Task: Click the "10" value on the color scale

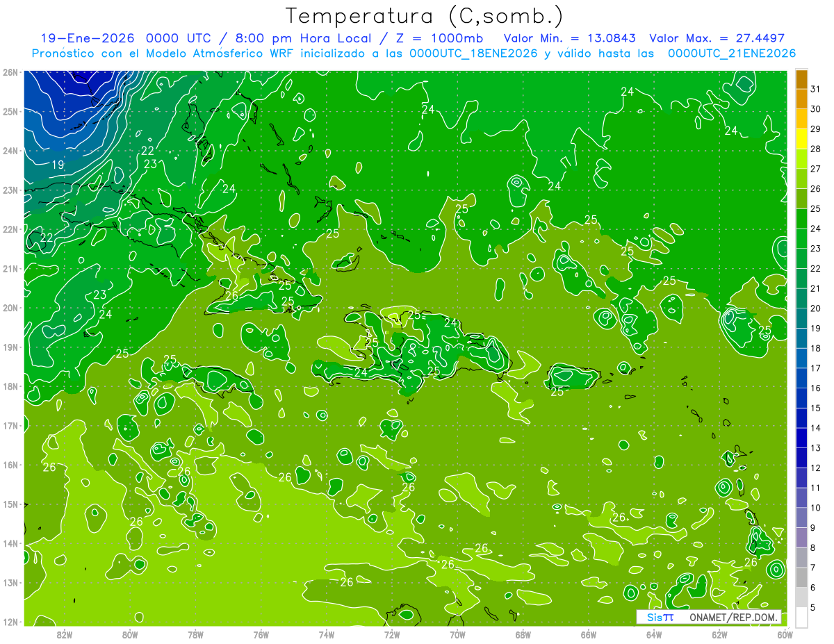Action: click(x=816, y=508)
